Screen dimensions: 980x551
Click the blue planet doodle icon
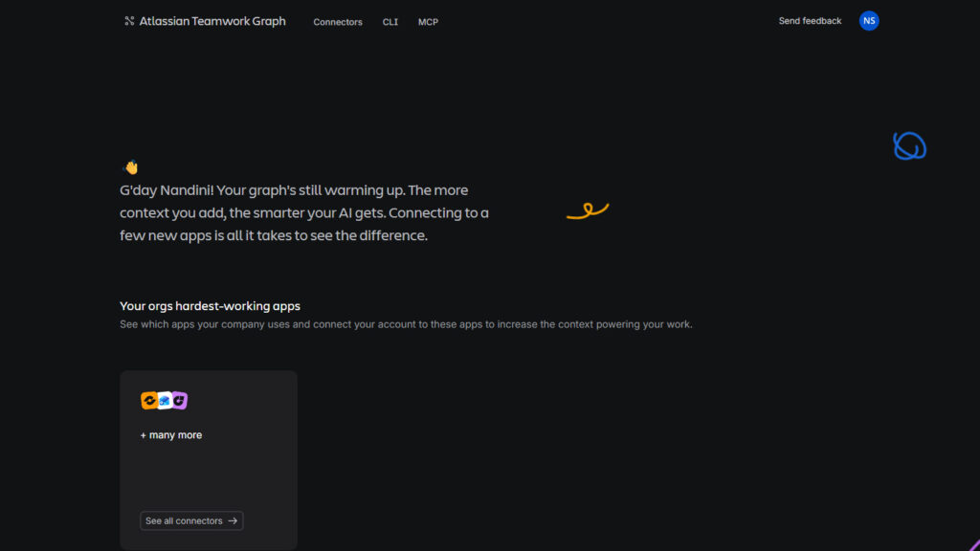(x=909, y=146)
